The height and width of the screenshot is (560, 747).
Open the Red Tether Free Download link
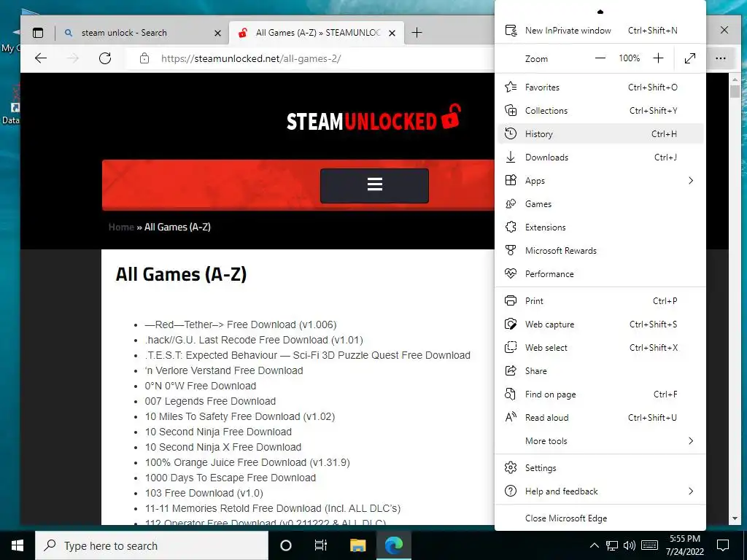241,324
